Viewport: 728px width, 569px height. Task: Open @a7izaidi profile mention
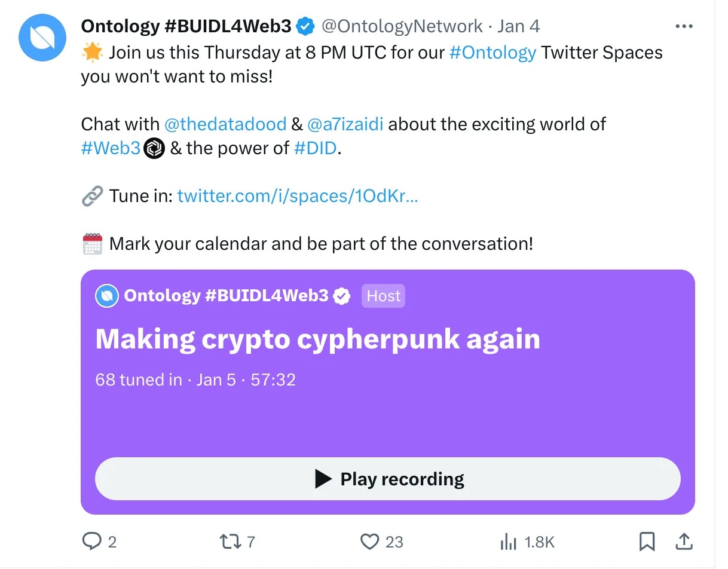pos(345,124)
